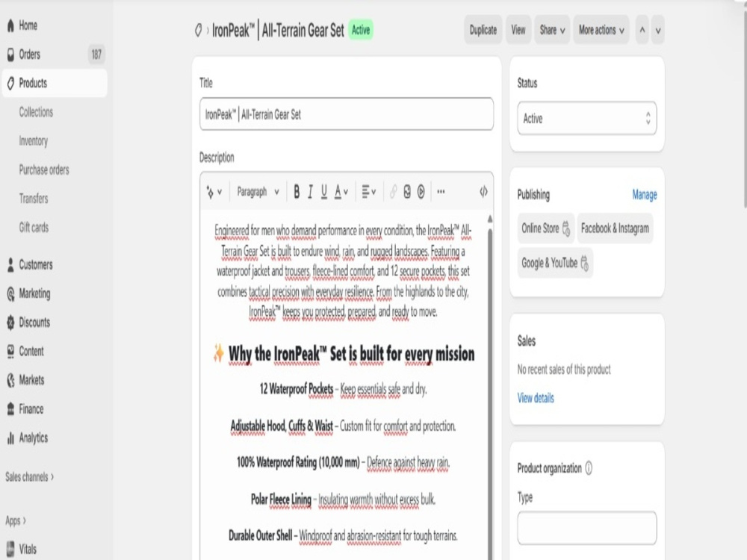Click '100% Waterproof Rating' line

(343, 463)
